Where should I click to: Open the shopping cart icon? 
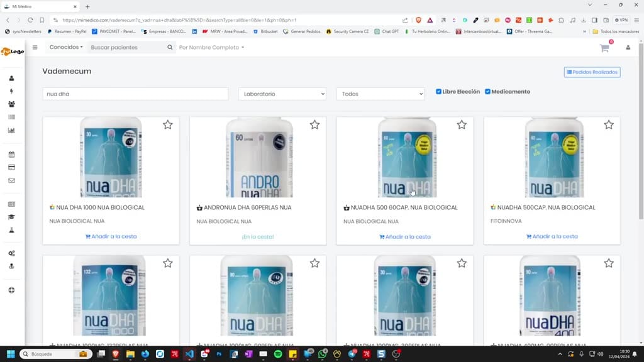(x=604, y=48)
